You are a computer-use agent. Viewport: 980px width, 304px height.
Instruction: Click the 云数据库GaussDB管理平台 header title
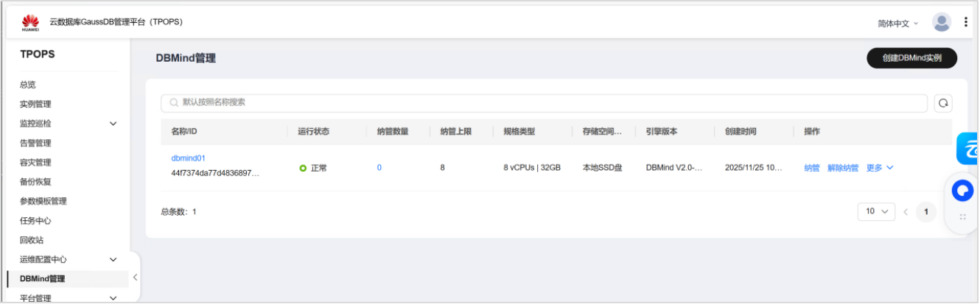[x=116, y=22]
